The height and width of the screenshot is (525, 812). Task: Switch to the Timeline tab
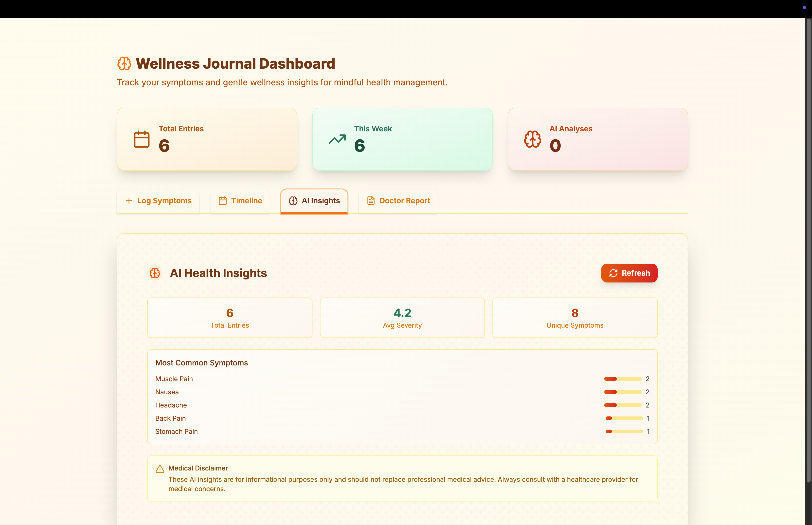240,201
